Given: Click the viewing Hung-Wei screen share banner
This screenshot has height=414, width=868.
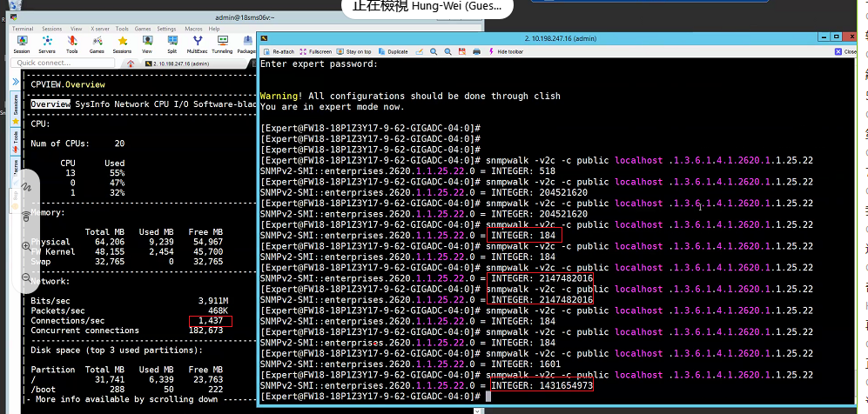Looking at the screenshot, I should pos(427,7).
